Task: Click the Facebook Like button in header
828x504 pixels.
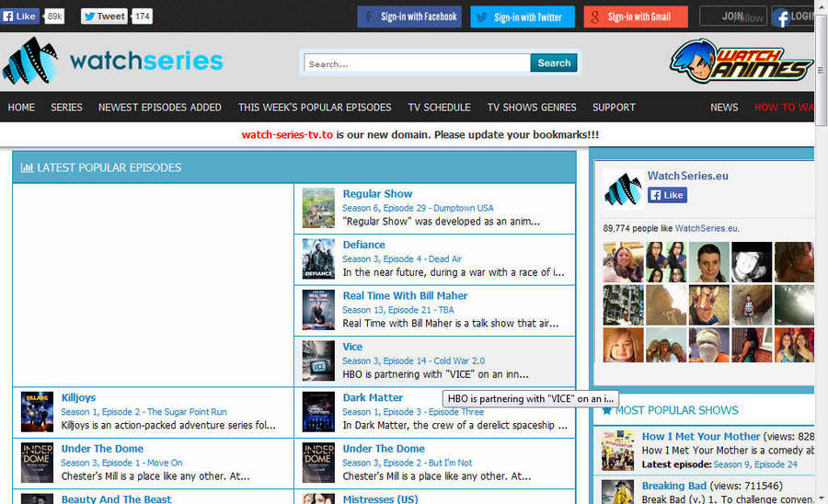Action: click(x=20, y=17)
